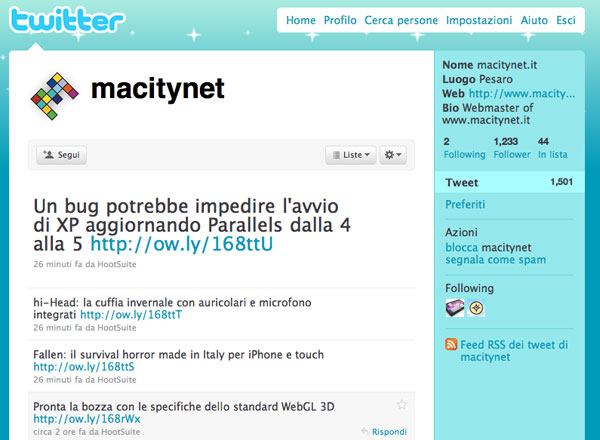
Task: Click segnala come spam
Action: coord(496,260)
